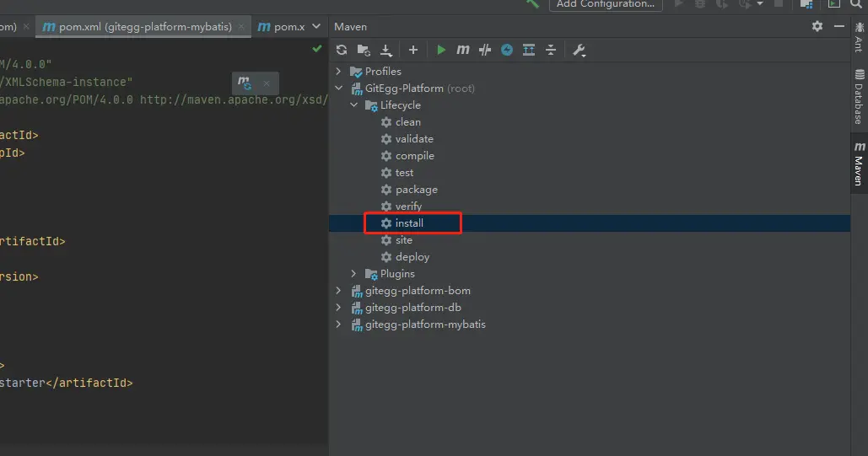Click the starter</artifactId> line in editor
Screen dimensions: 868x456
click(67, 383)
